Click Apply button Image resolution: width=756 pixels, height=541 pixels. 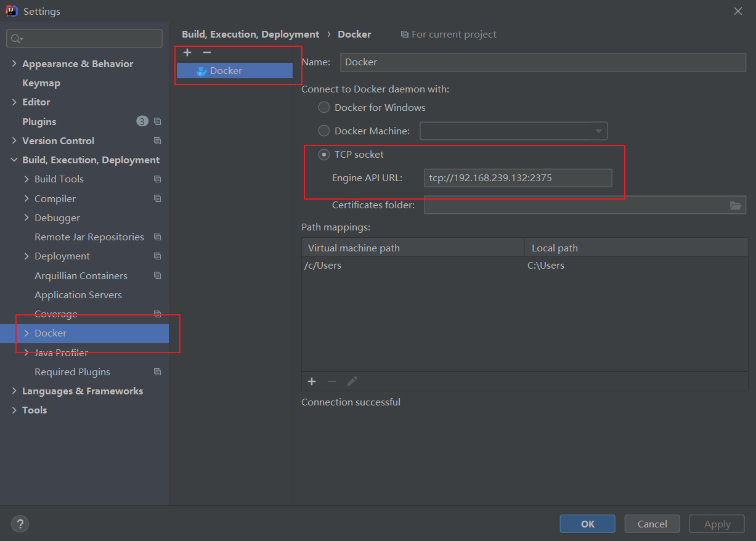point(717,524)
